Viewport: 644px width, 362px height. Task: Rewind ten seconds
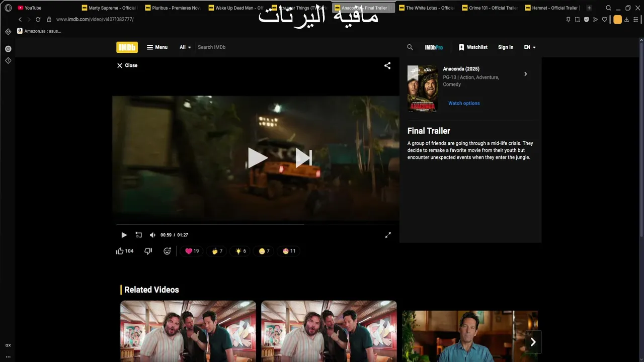pyautogui.click(x=138, y=235)
